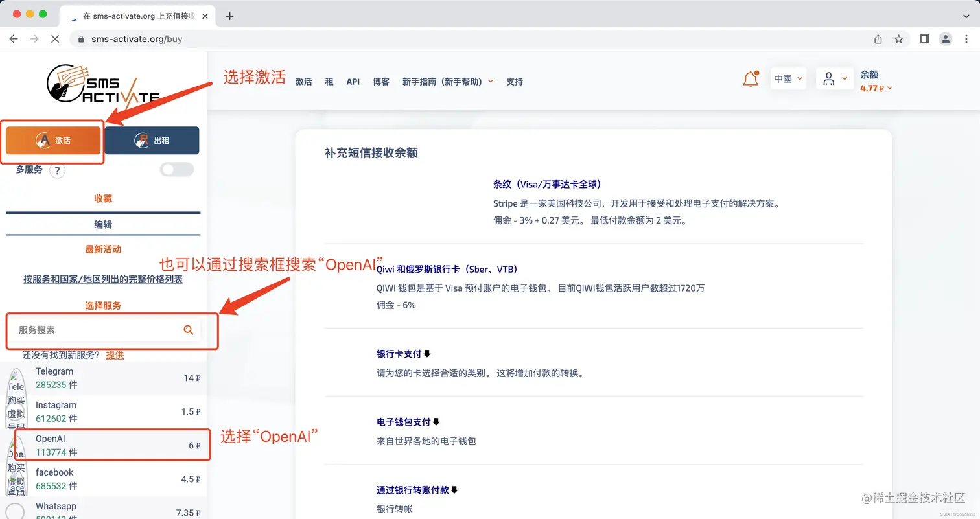
Task: Select the browser tab sms-activate.org
Action: (139, 16)
